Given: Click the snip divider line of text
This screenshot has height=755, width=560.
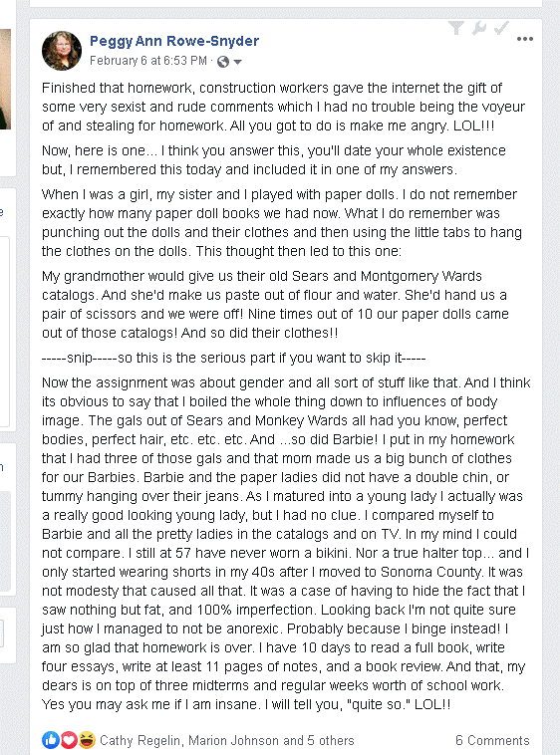Looking at the screenshot, I should [233, 358].
